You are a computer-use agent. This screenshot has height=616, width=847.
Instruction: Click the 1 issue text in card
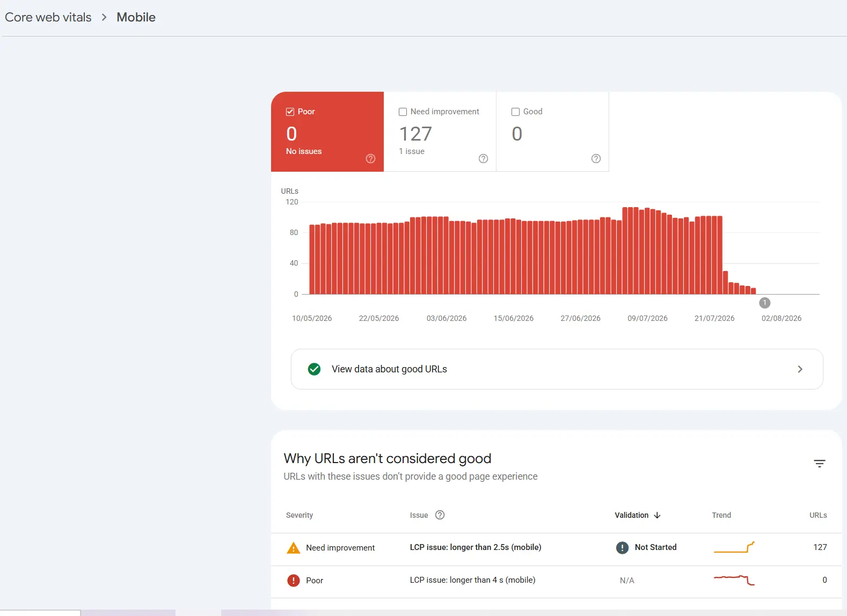[x=412, y=151]
